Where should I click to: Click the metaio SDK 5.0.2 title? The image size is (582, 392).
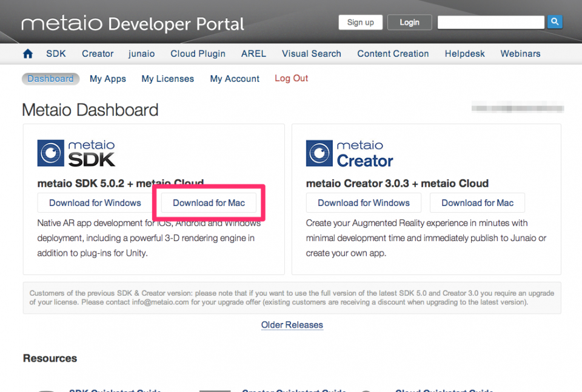[x=121, y=183]
